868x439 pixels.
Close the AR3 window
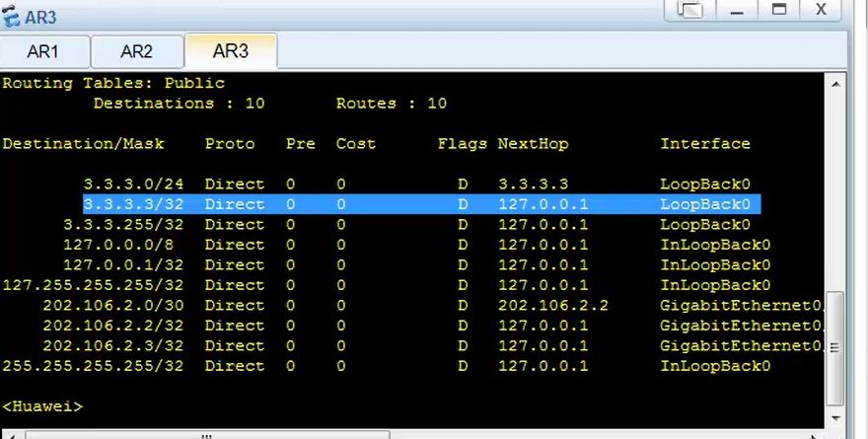pyautogui.click(x=821, y=10)
